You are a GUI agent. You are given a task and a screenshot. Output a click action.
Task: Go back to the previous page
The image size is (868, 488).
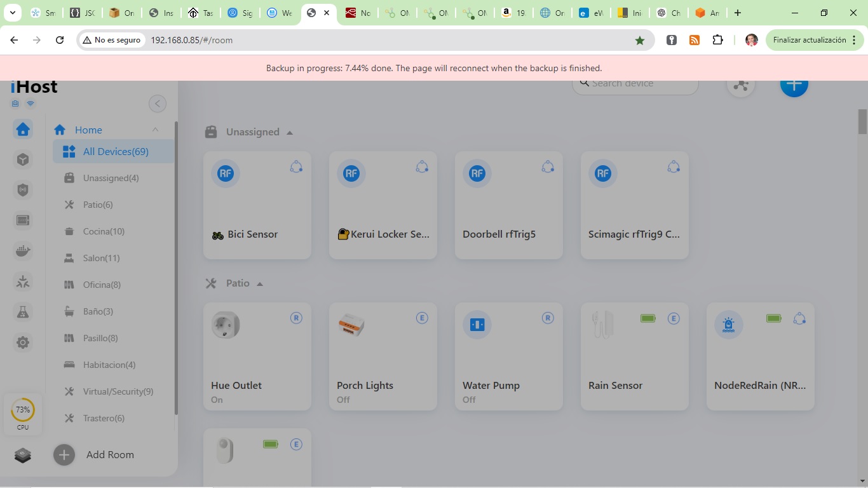[14, 40]
